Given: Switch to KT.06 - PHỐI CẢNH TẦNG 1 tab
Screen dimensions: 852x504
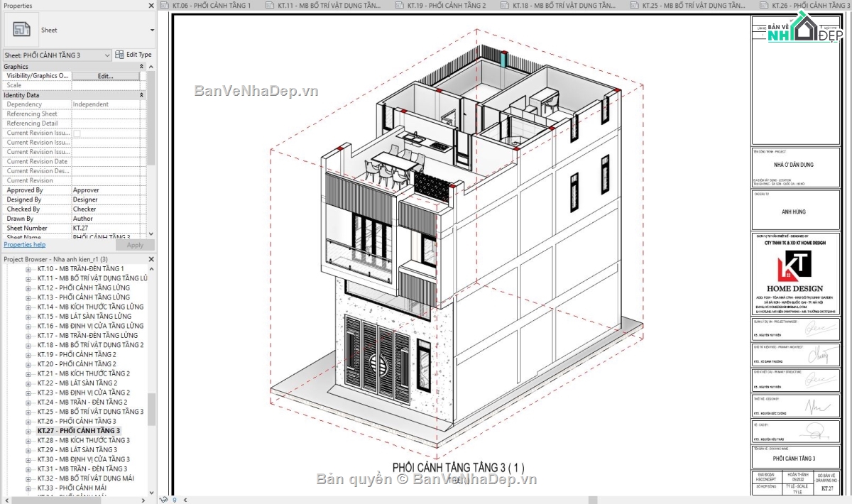Looking at the screenshot, I should (212, 5).
